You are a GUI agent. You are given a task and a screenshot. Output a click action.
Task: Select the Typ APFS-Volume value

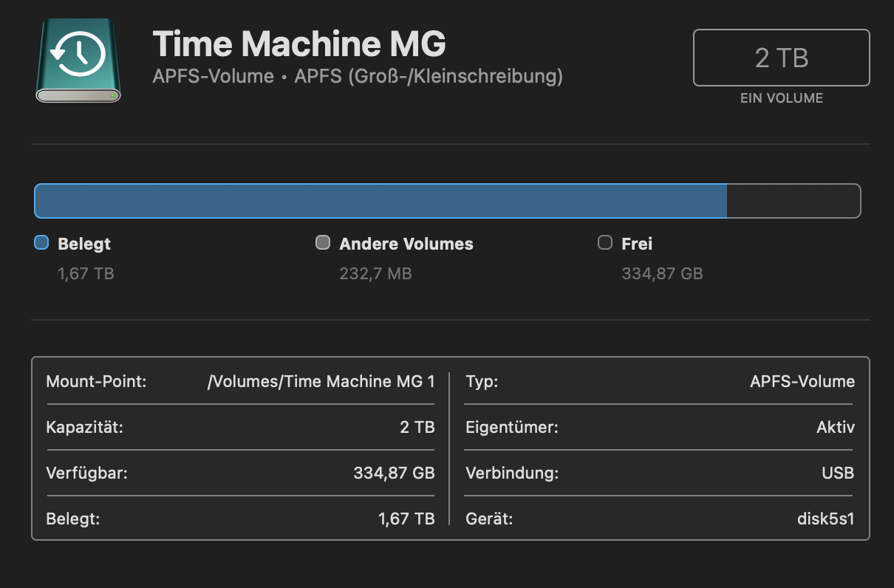802,382
